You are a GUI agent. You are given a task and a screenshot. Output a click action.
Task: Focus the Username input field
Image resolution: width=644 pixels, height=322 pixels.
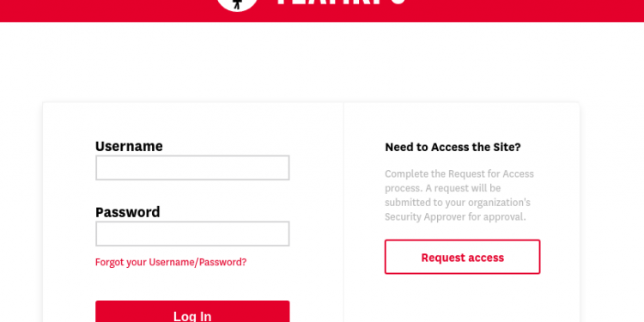[192, 167]
